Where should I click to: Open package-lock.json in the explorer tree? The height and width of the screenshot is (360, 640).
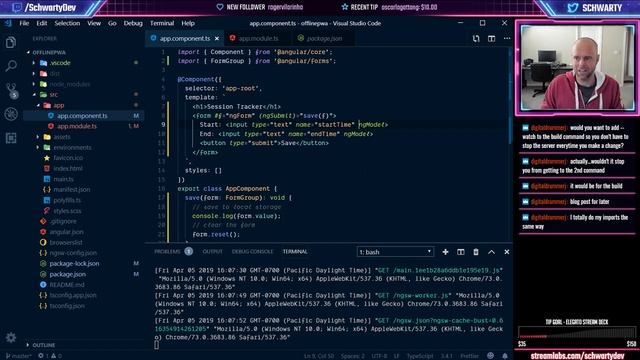point(74,264)
